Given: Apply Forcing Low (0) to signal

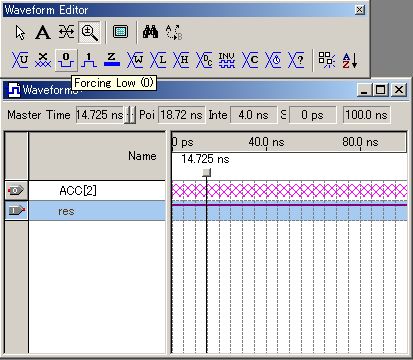Looking at the screenshot, I should pyautogui.click(x=66, y=60).
